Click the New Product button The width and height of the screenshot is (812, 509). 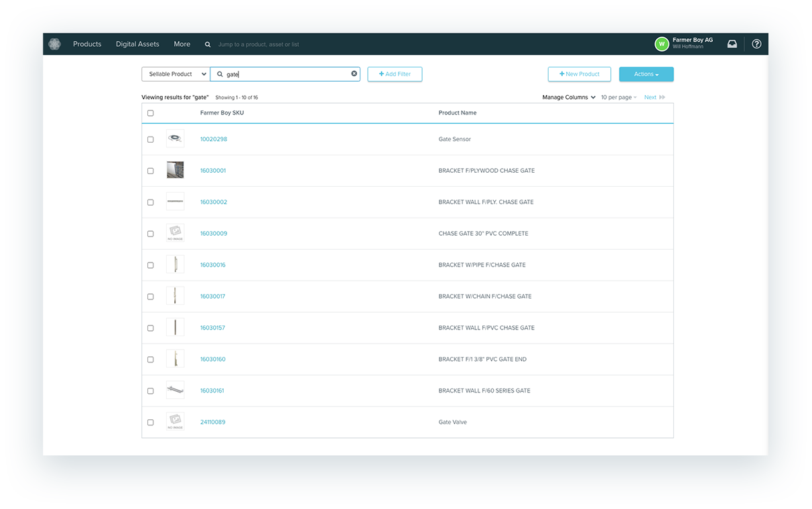point(579,74)
